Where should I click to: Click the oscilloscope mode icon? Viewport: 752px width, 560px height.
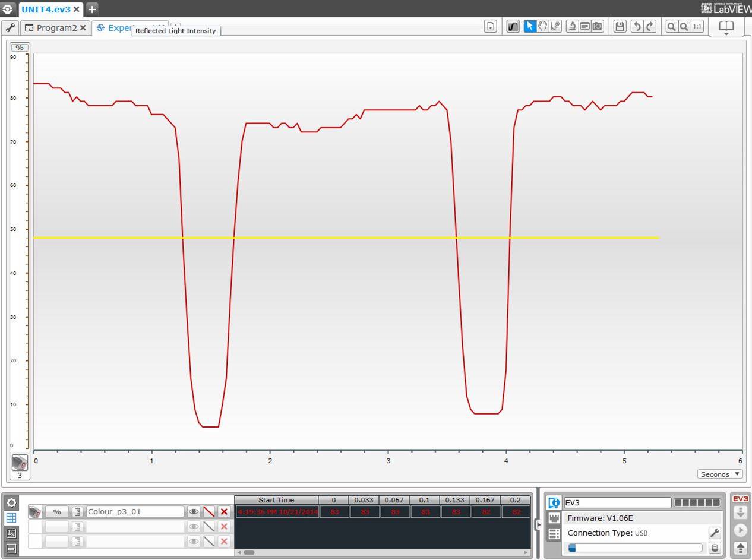coord(513,26)
